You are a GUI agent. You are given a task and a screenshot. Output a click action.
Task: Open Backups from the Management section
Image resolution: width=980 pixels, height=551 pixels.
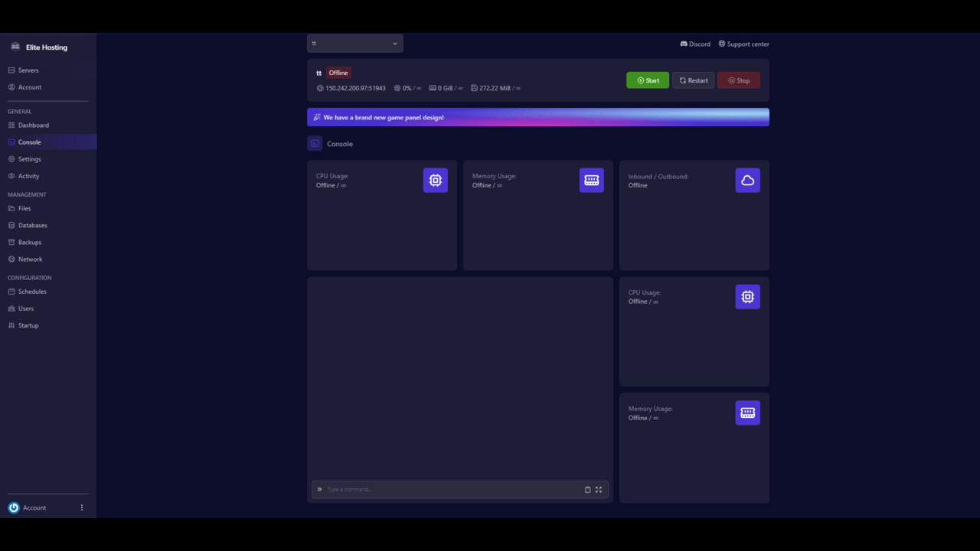pyautogui.click(x=30, y=242)
